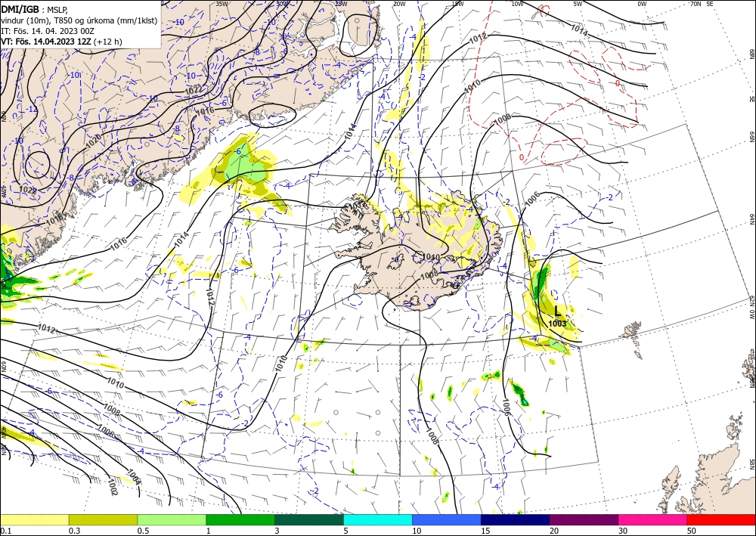Click the red 50+ legend swatch
The height and width of the screenshot is (536, 756).
pos(721,519)
